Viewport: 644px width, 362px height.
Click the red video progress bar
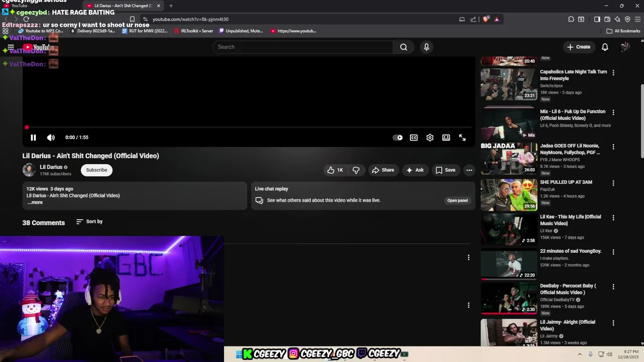point(249,127)
